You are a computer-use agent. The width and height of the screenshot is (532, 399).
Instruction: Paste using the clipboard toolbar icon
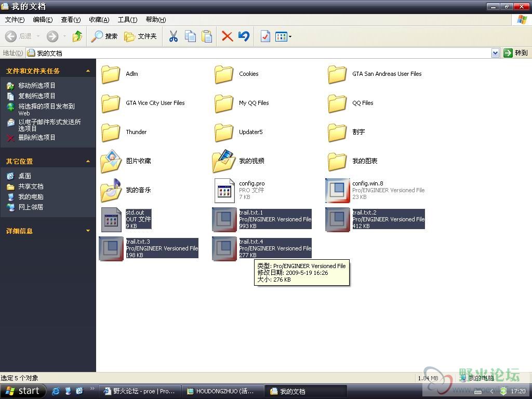coord(207,36)
